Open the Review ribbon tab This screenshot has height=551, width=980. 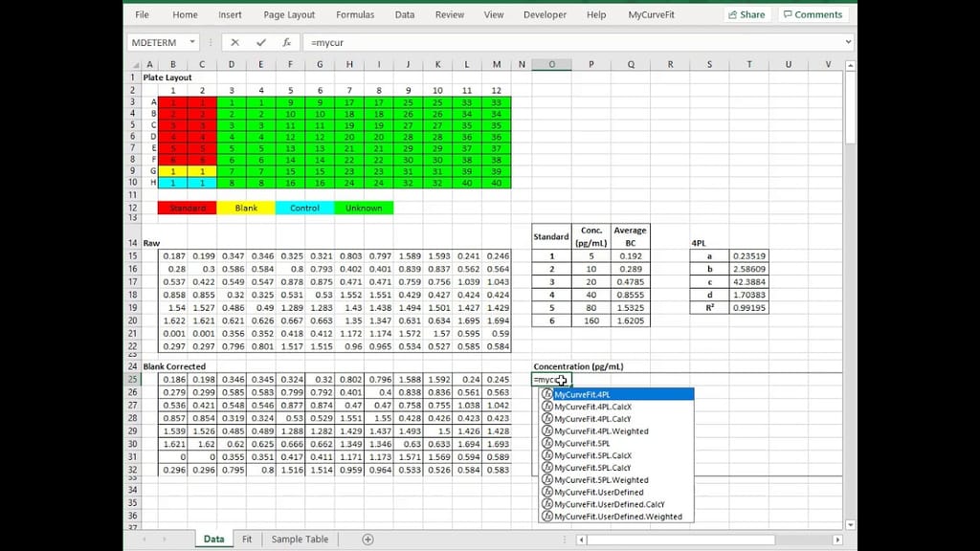tap(450, 14)
